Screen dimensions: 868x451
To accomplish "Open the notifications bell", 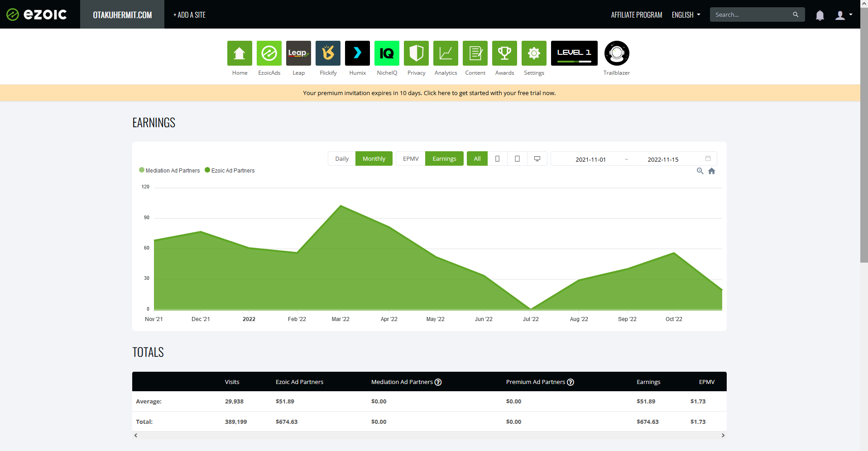I will [820, 15].
